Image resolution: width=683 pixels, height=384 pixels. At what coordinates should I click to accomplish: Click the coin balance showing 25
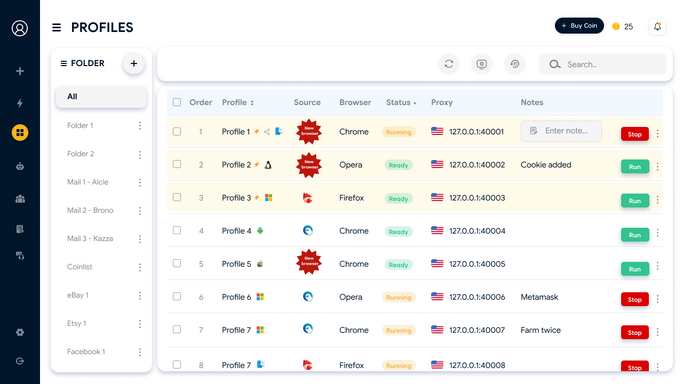622,27
